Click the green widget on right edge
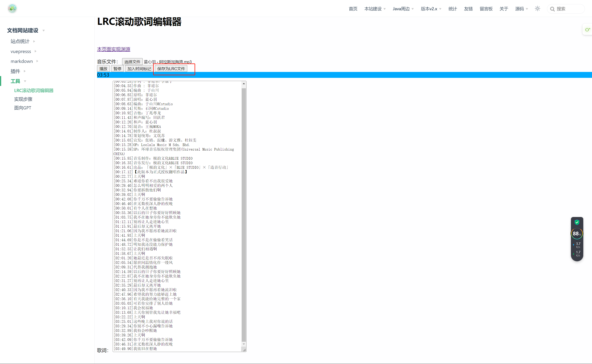The height and width of the screenshot is (364, 592). [x=587, y=30]
